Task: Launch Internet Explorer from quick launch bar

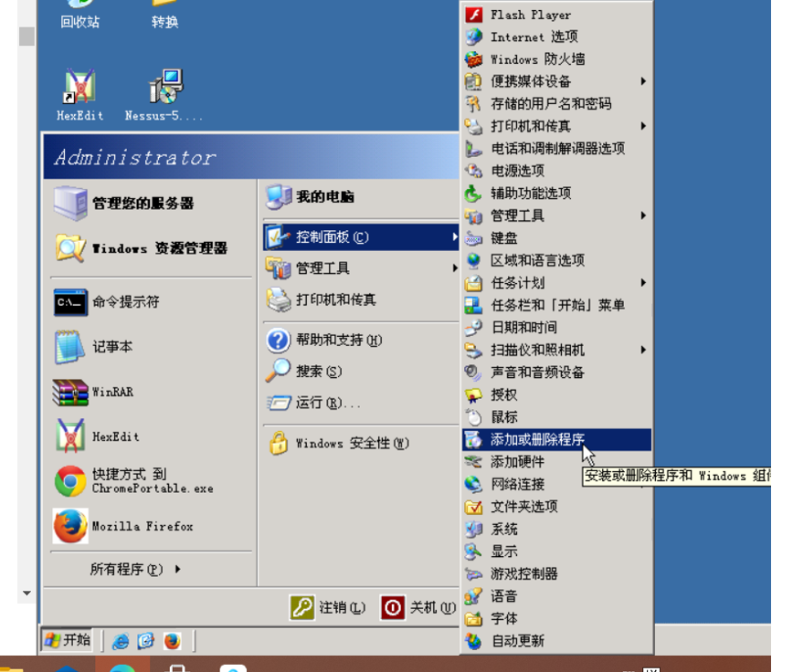Action: pyautogui.click(x=121, y=641)
